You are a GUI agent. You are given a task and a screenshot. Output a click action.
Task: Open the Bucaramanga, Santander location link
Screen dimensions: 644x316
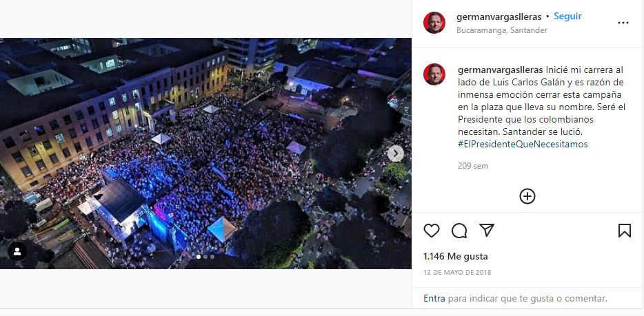(x=502, y=30)
